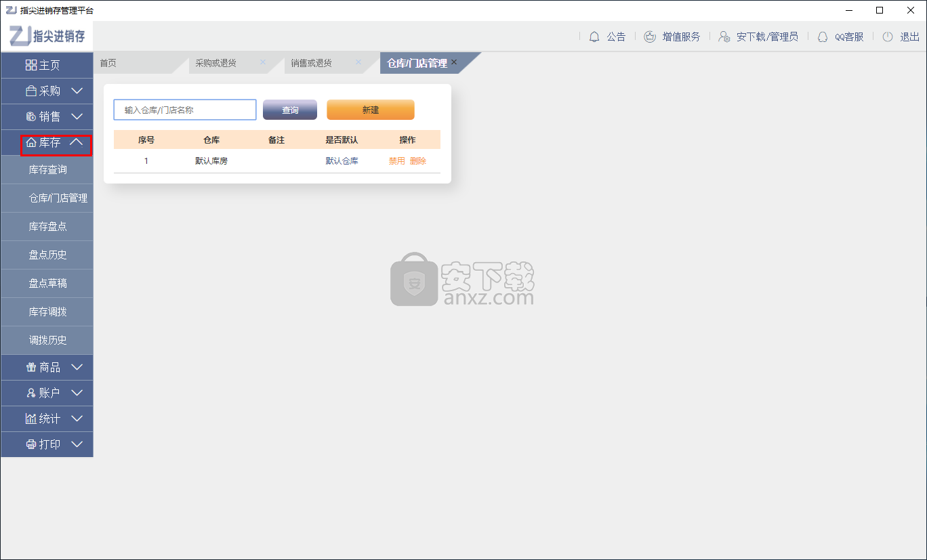Screen dimensions: 927x560
Task: Maximize the application window
Action: click(880, 10)
